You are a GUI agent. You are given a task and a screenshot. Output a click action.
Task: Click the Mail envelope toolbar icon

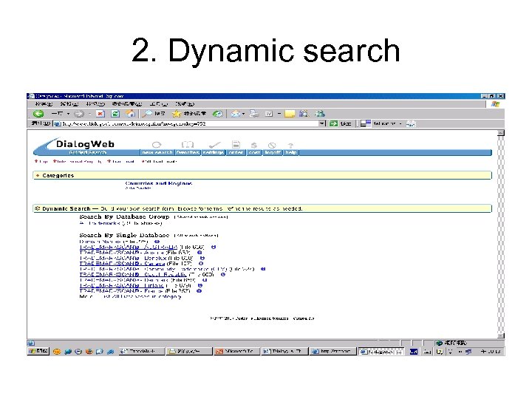[236, 114]
